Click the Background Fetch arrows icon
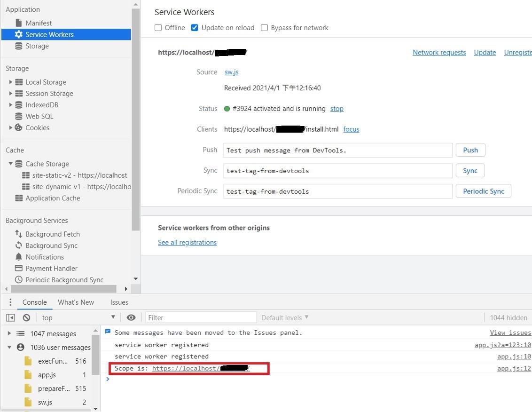 pyautogui.click(x=19, y=234)
